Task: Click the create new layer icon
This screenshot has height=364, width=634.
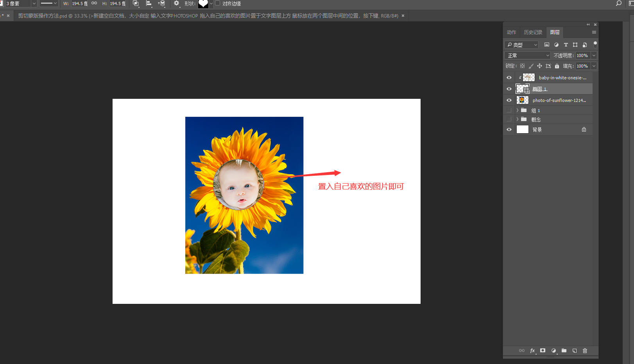Action: [x=575, y=351]
